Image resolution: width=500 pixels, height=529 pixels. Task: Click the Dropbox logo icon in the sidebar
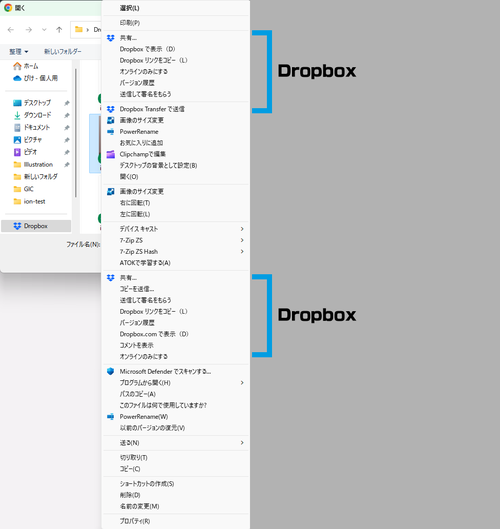pos(17,226)
